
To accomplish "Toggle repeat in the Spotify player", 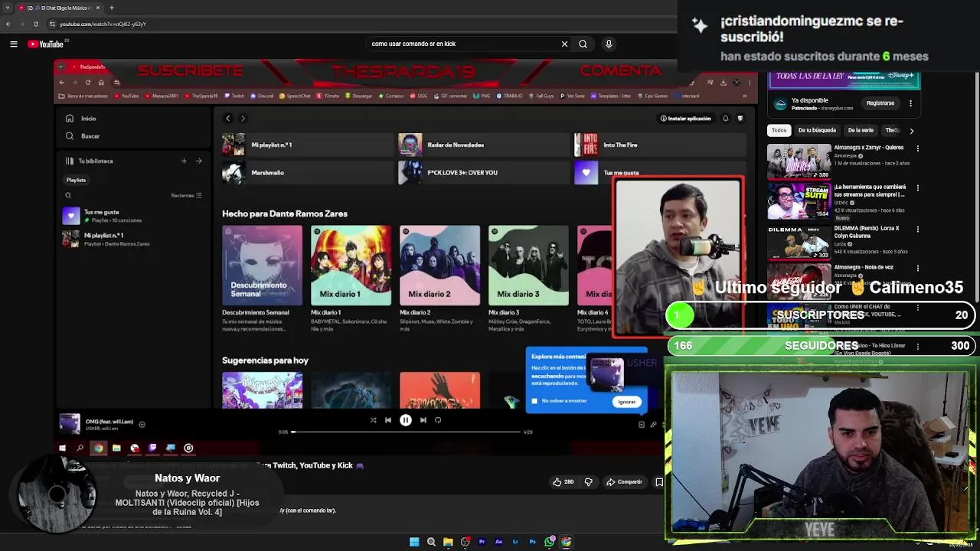I will [x=438, y=420].
